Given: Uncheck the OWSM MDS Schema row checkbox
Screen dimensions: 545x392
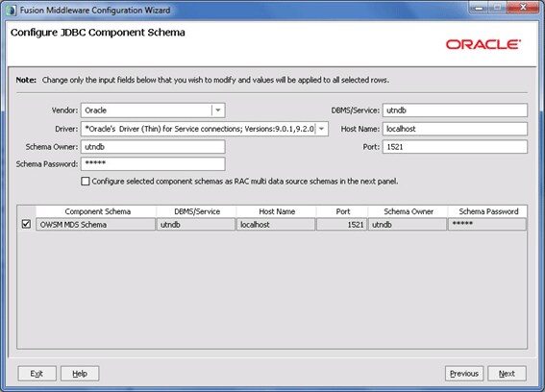Looking at the screenshot, I should 26,224.
